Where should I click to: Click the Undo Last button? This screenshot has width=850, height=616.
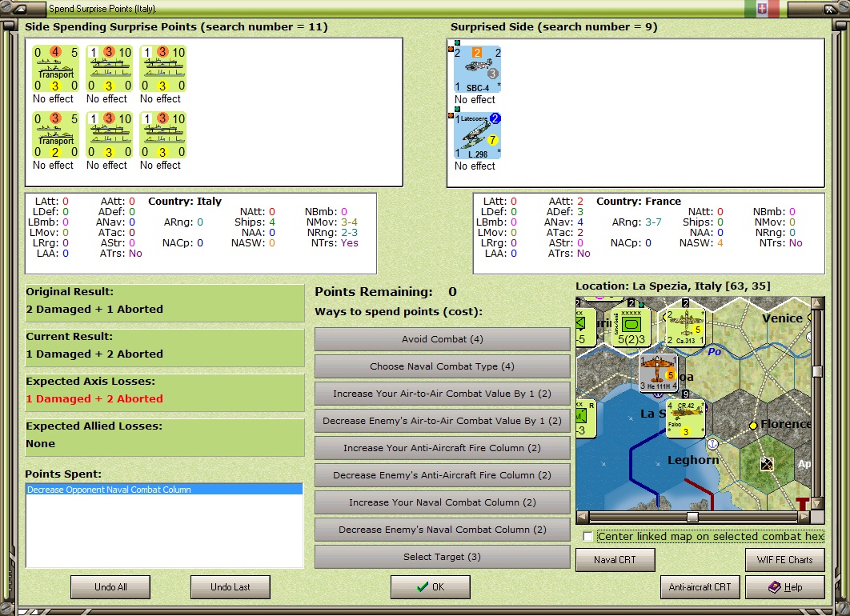pos(231,586)
